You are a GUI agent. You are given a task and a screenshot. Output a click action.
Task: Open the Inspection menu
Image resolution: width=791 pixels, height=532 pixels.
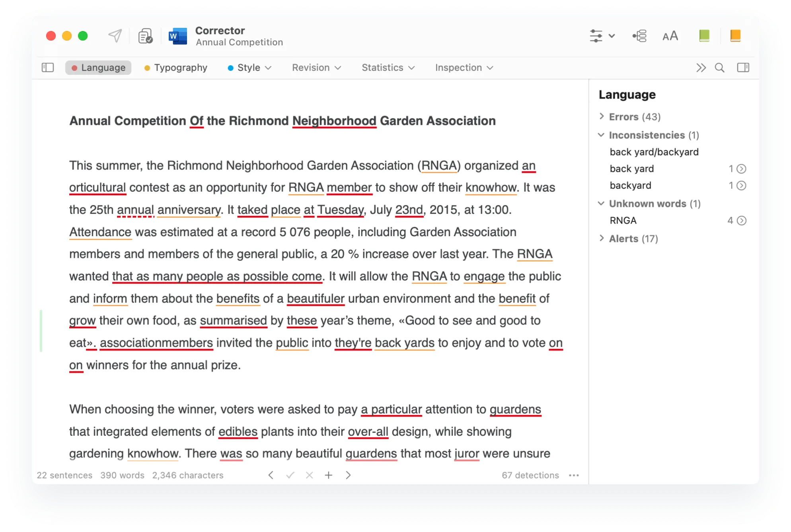pos(464,68)
